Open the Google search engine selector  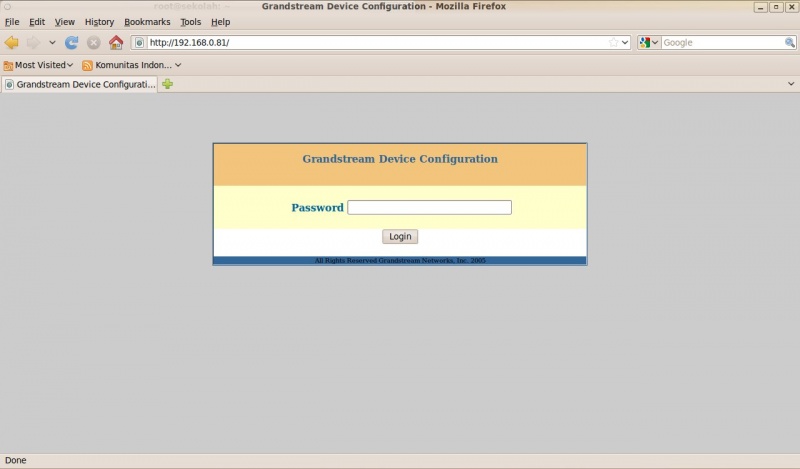click(649, 43)
